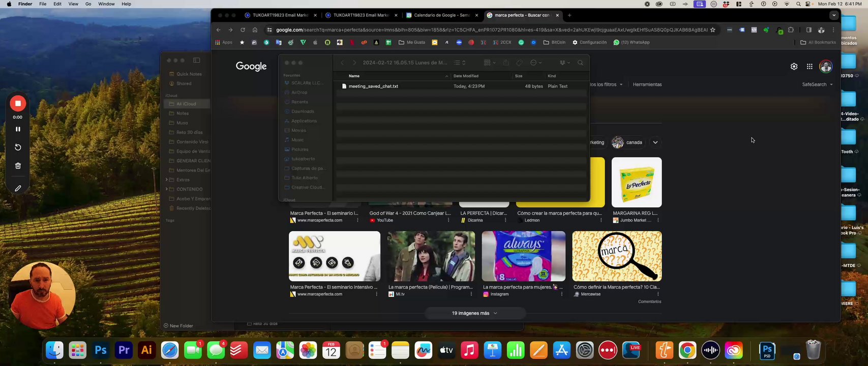Sort Finder list by Size column
The image size is (868, 366).
[519, 76]
